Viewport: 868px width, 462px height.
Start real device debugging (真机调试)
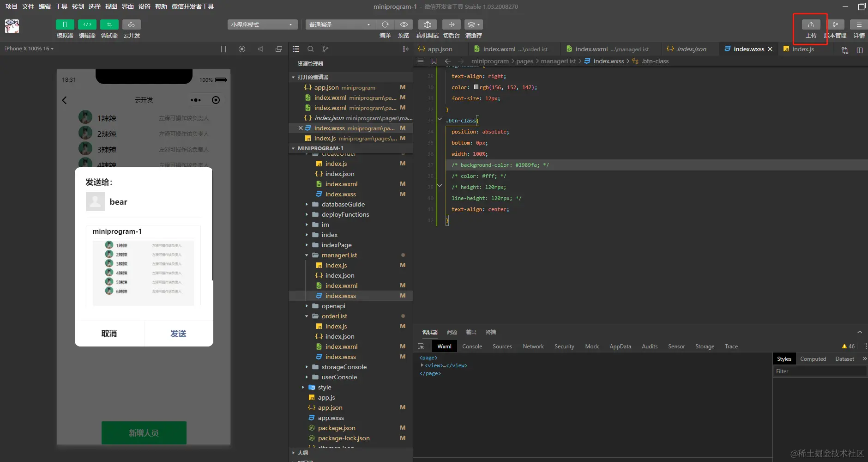(427, 25)
